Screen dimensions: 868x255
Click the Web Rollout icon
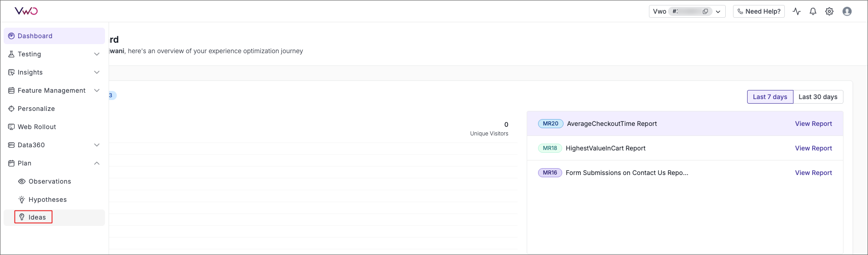pos(11,127)
